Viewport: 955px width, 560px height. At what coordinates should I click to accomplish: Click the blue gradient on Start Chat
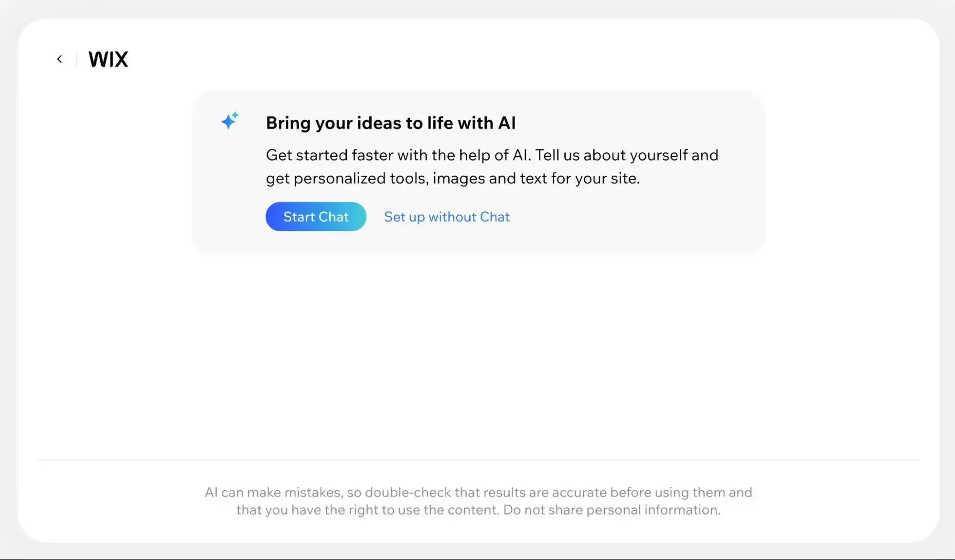coord(315,217)
